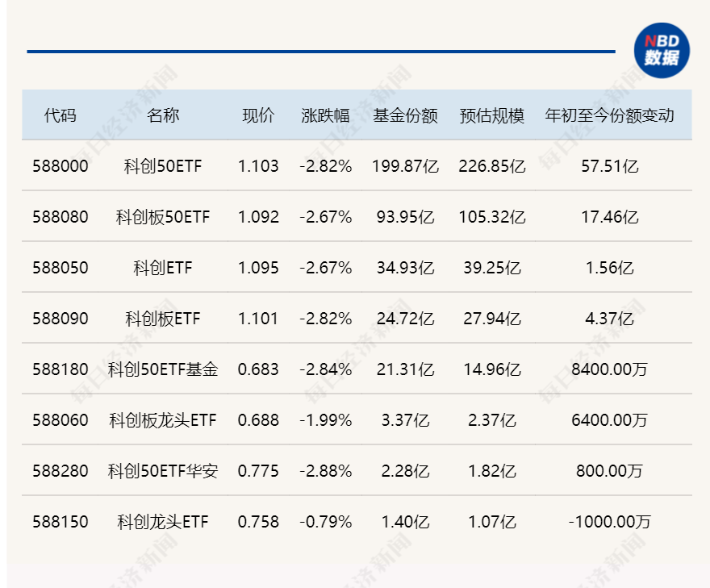Click the 年初至今份额变动 column header
The height and width of the screenshot is (588, 710).
point(609,115)
